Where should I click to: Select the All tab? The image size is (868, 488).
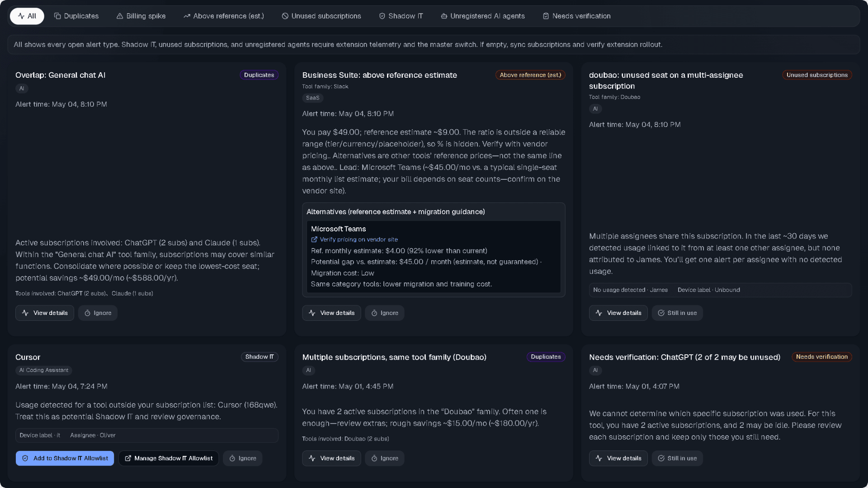[x=27, y=16]
